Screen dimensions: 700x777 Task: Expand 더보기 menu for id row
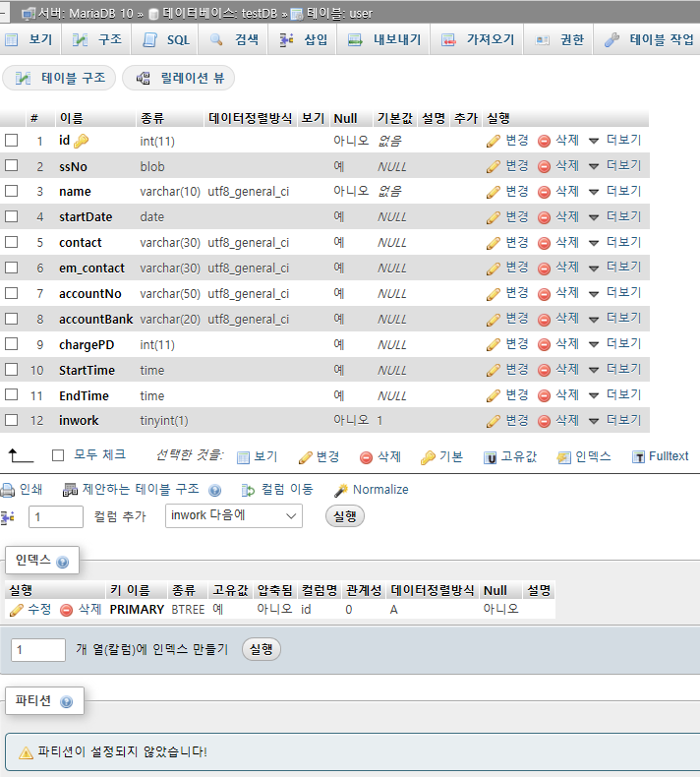(x=615, y=141)
